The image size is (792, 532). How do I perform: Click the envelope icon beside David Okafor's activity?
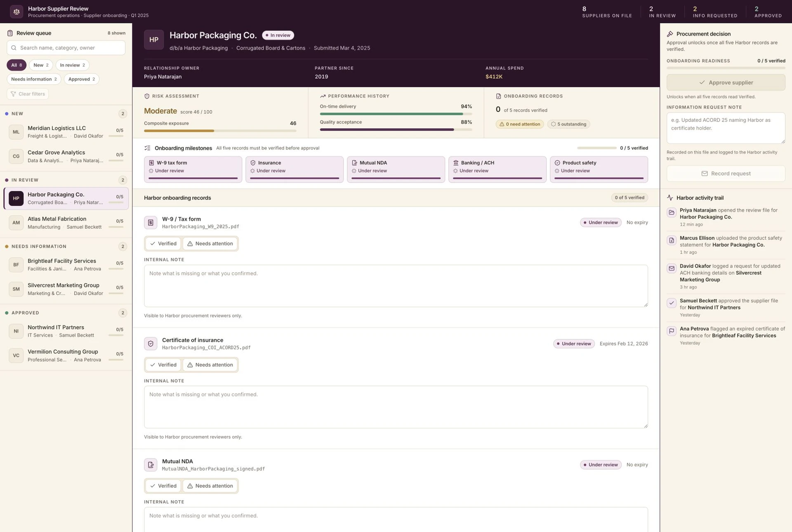coord(672,268)
